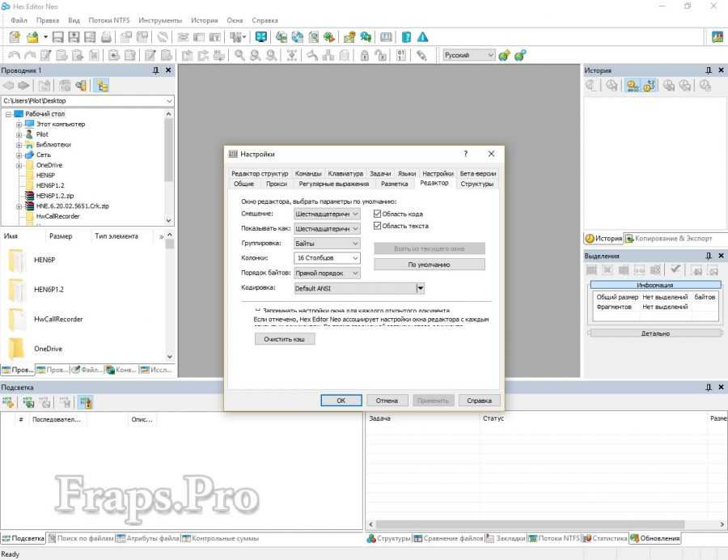The width and height of the screenshot is (728, 560).
Task: Click the Find magnifier icon
Action: pyautogui.click(x=239, y=55)
